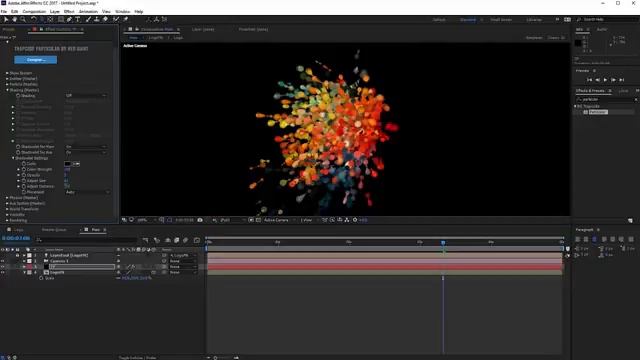Image resolution: width=640 pixels, height=360 pixels.
Task: Play the preview
Action: [x=605, y=80]
